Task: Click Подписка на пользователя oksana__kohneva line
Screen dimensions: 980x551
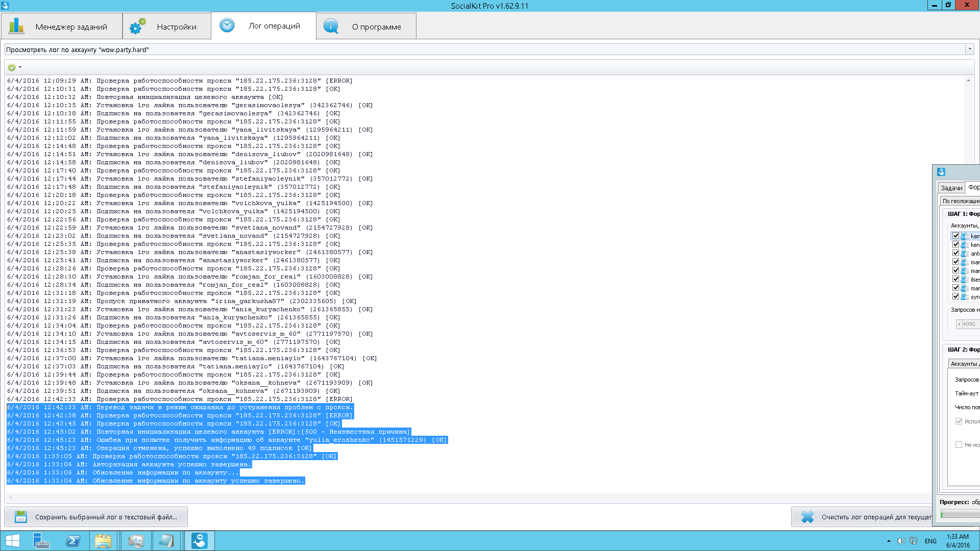Action: pyautogui.click(x=174, y=391)
